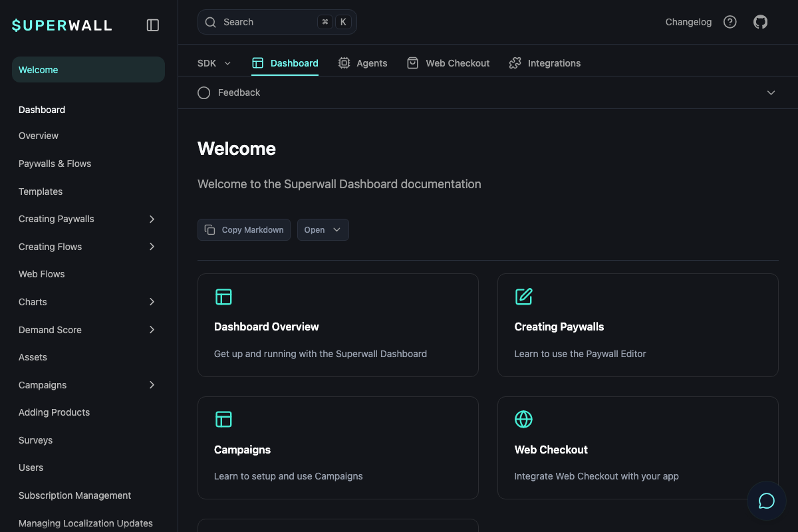
Task: Click the Dashboard sidebar section heading
Action: tap(42, 110)
